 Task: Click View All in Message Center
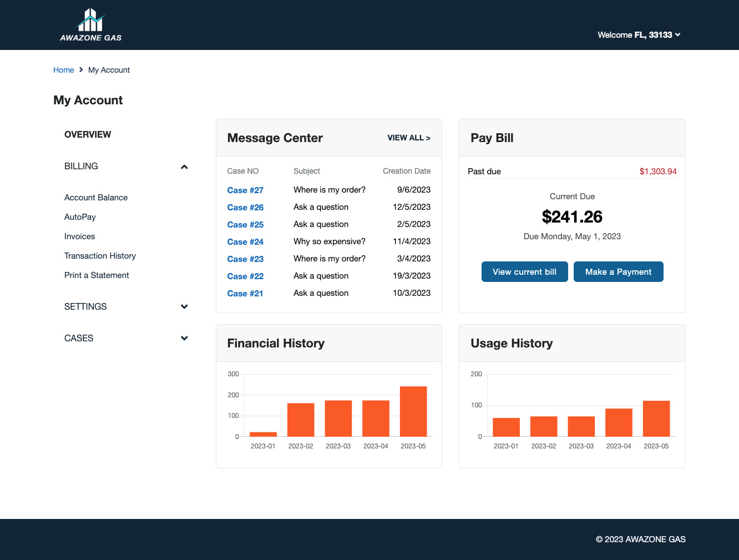coord(409,138)
